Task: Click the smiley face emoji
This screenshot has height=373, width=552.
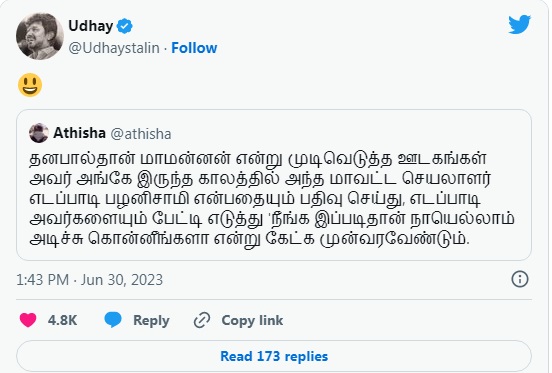Action: tap(30, 85)
